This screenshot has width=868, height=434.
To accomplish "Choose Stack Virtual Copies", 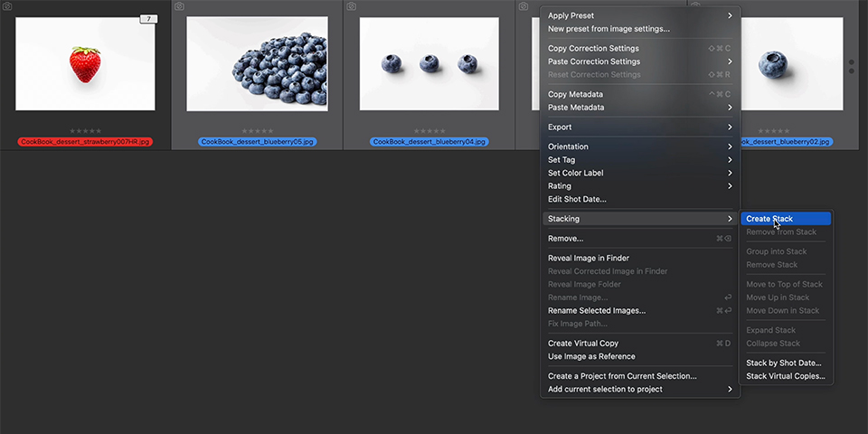I will [x=786, y=376].
